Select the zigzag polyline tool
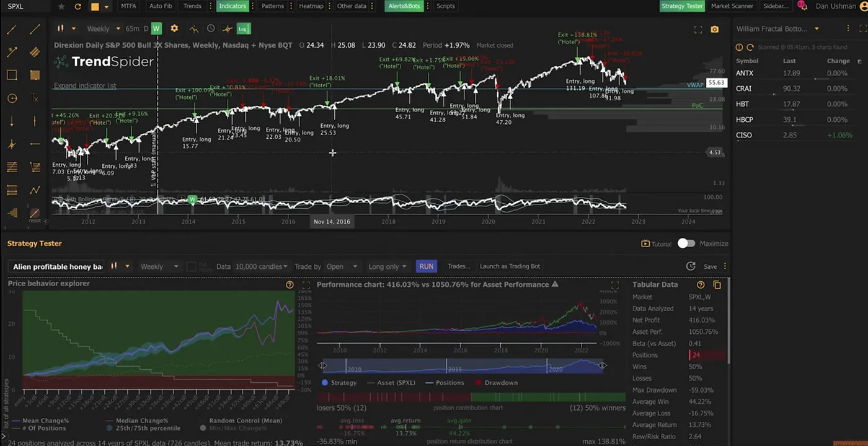868x446 pixels. tap(35, 190)
